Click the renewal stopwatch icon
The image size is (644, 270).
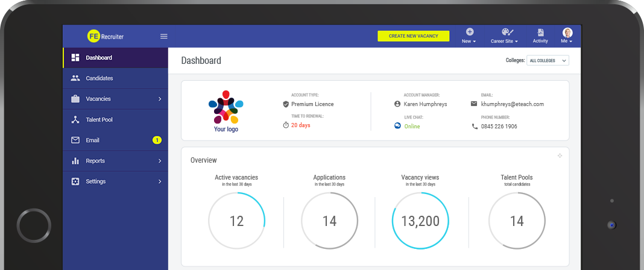pyautogui.click(x=286, y=125)
